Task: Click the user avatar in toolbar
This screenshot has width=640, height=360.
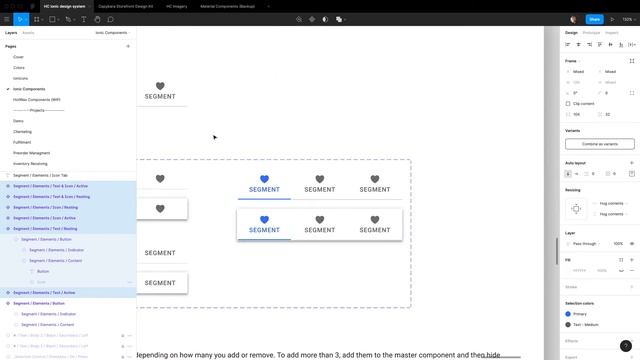Action: [x=573, y=19]
